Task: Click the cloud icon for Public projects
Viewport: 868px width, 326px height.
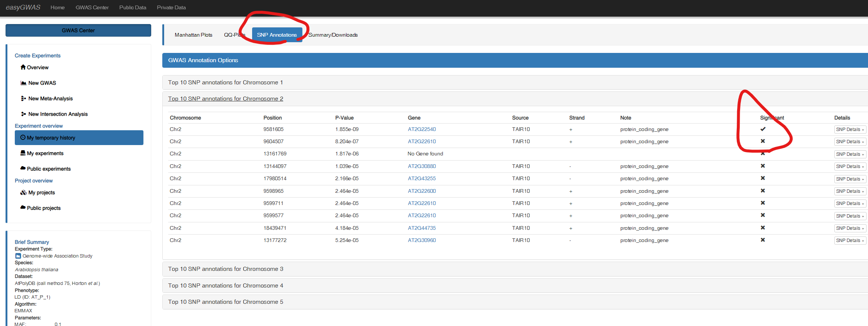Action: tap(23, 208)
